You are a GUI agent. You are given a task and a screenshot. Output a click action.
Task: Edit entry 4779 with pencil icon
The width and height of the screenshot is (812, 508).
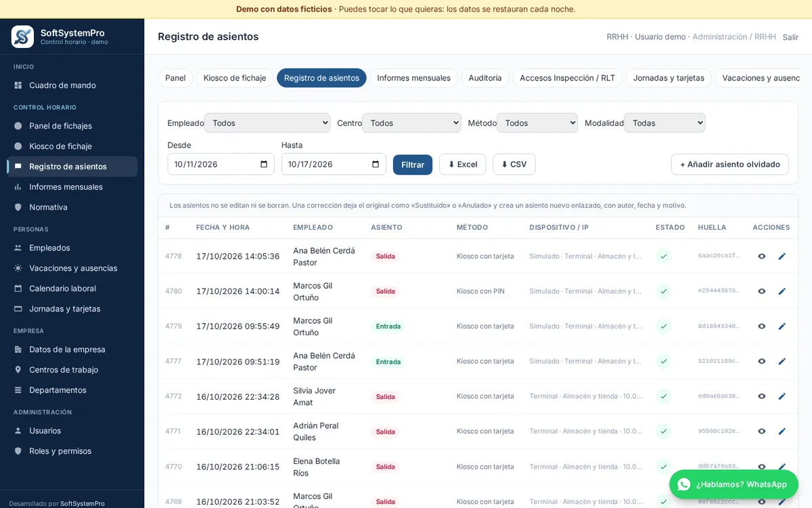782,326
